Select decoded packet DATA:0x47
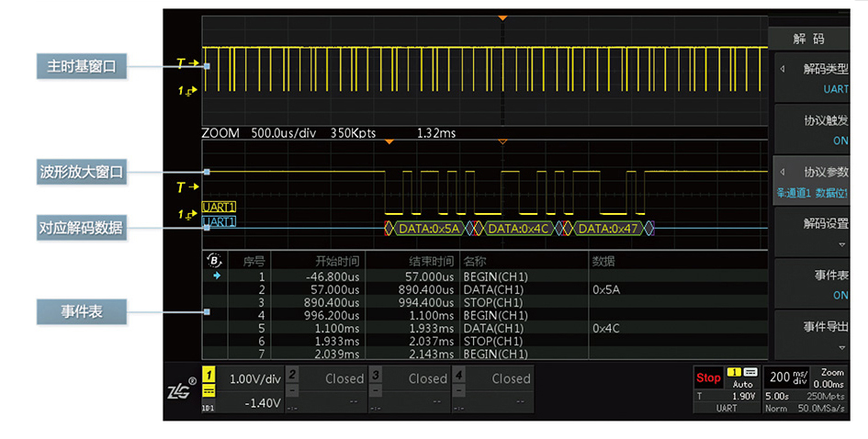This screenshot has width=868, height=439. click(x=608, y=229)
